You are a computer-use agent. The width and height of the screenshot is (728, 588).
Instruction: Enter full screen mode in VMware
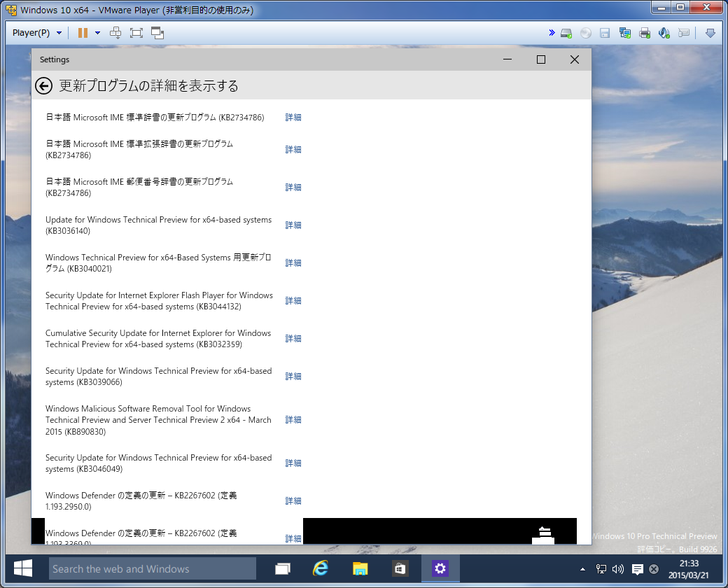point(136,33)
